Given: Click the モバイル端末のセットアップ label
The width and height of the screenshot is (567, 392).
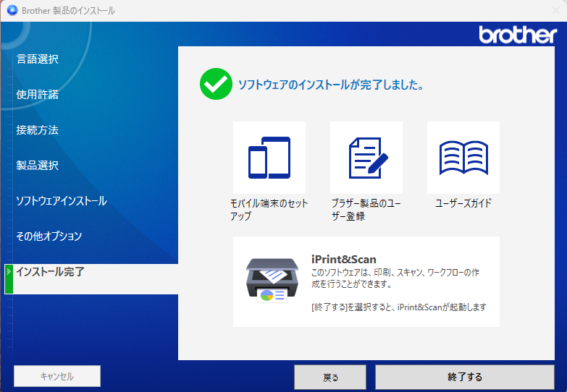Looking at the screenshot, I should pos(269,210).
